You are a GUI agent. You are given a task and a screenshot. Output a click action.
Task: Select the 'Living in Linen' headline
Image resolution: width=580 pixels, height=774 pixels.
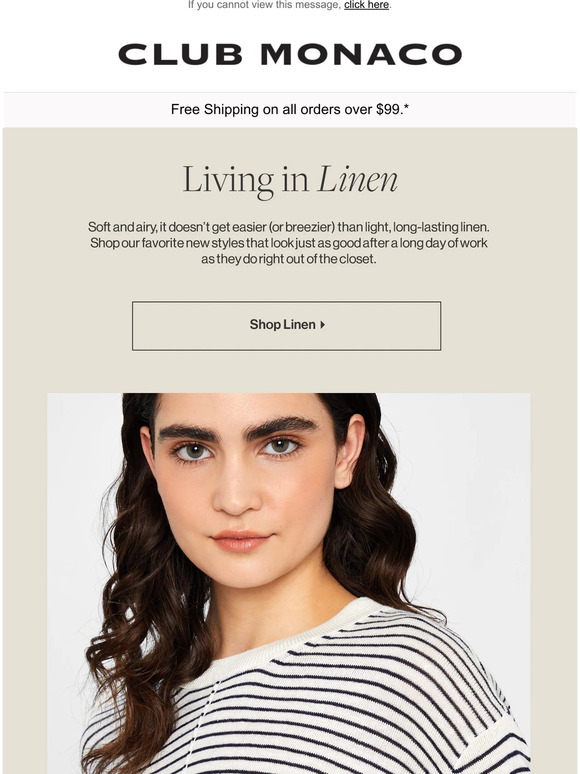290,180
